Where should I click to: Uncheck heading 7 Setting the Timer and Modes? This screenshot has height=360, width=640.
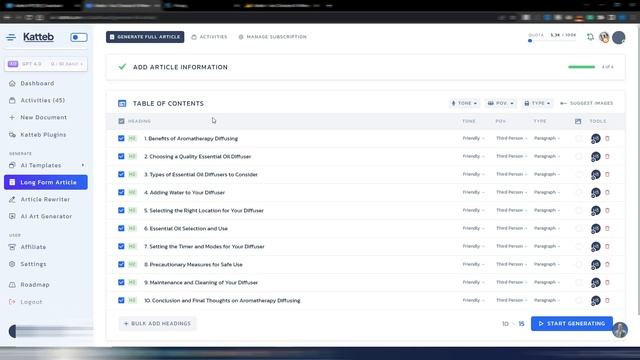121,246
